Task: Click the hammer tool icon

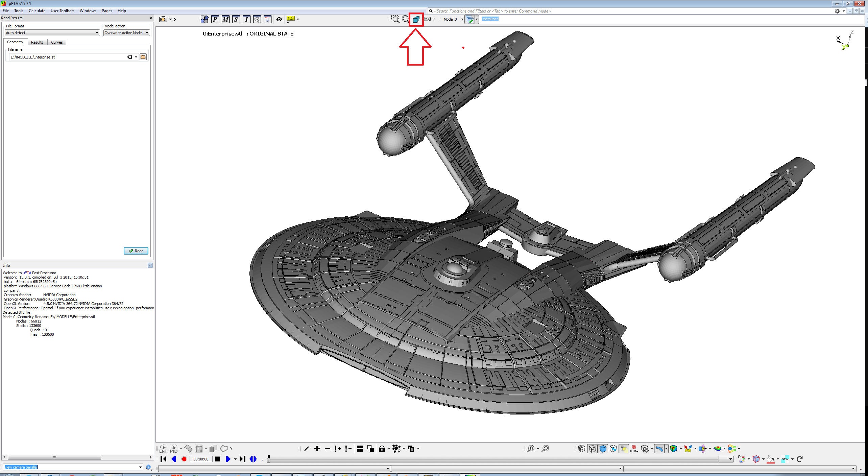Action: click(257, 19)
